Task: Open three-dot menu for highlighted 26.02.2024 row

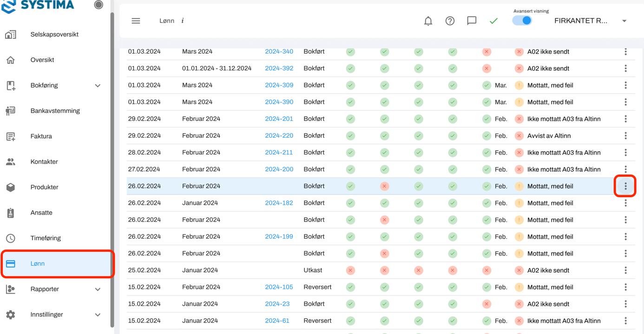Action: [x=625, y=186]
